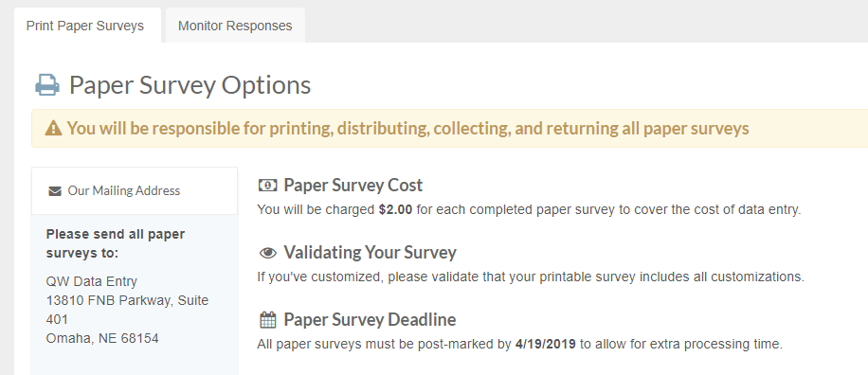Switch to the Monitor Responses tab
This screenshot has height=375, width=868.
[x=235, y=26]
